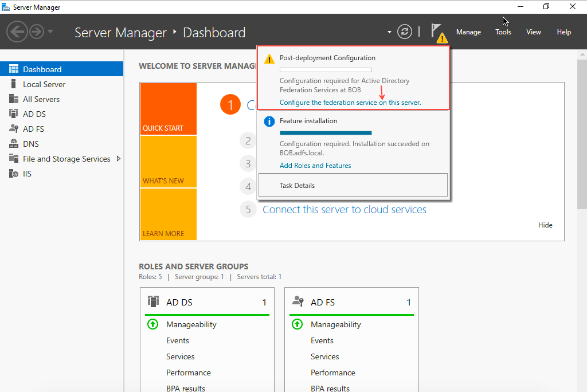
Task: Open the AD DS role tile title
Action: point(179,303)
